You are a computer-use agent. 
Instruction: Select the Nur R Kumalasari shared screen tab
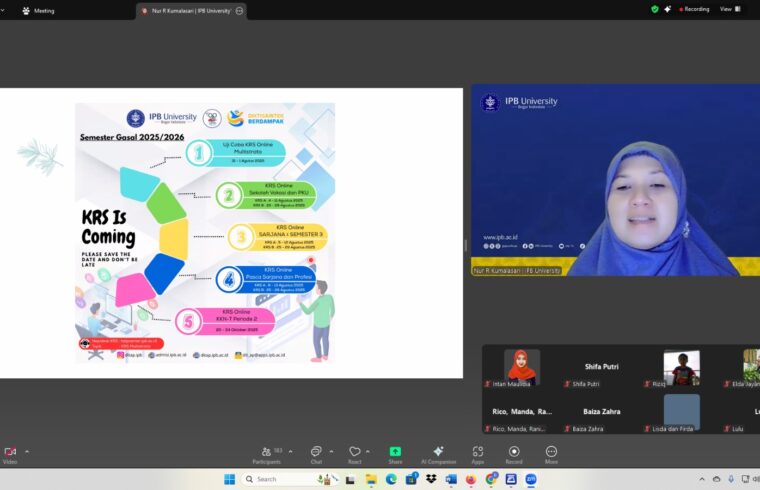click(x=190, y=10)
